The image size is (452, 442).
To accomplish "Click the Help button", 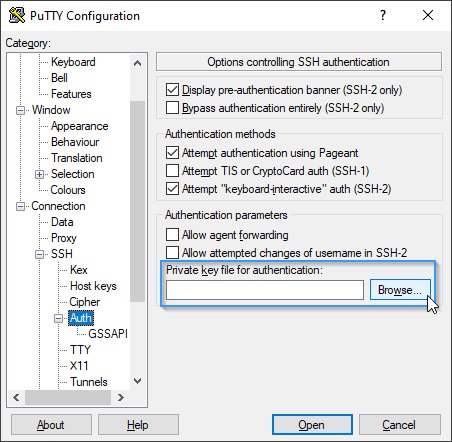I will 138,425.
